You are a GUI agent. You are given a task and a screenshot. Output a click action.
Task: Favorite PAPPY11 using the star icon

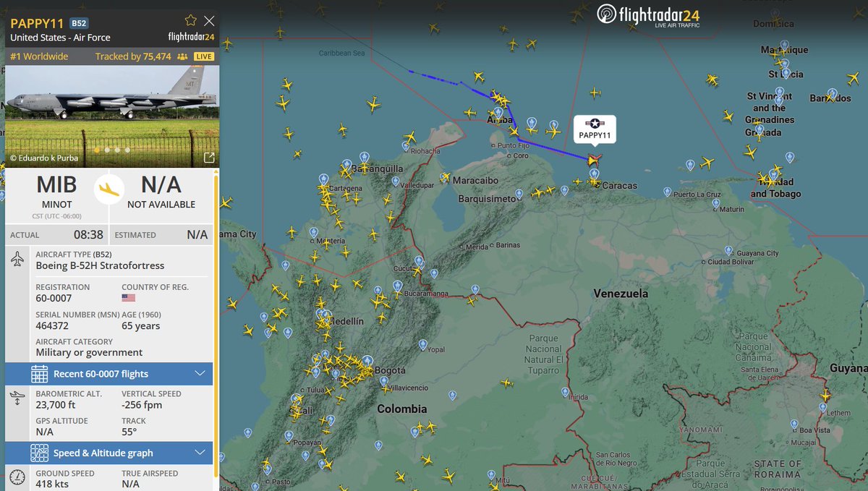pos(190,20)
